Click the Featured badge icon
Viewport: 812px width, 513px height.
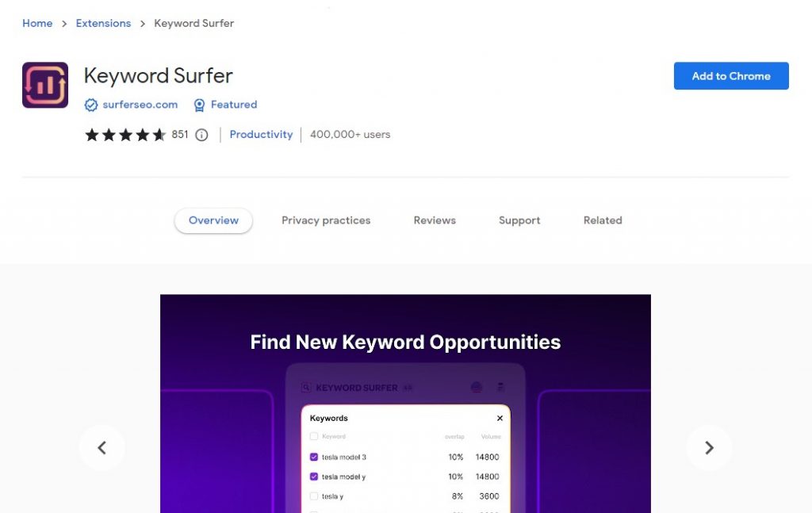[199, 105]
